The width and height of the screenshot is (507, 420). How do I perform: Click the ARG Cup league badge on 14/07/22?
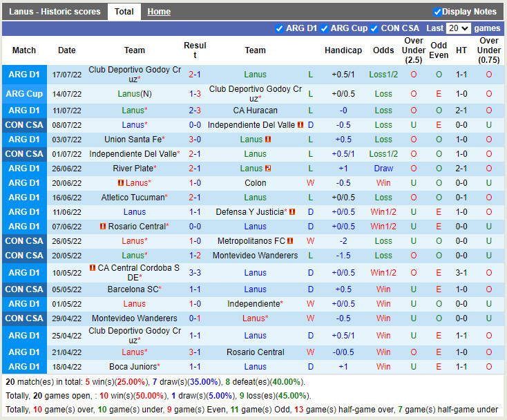pyautogui.click(x=24, y=94)
